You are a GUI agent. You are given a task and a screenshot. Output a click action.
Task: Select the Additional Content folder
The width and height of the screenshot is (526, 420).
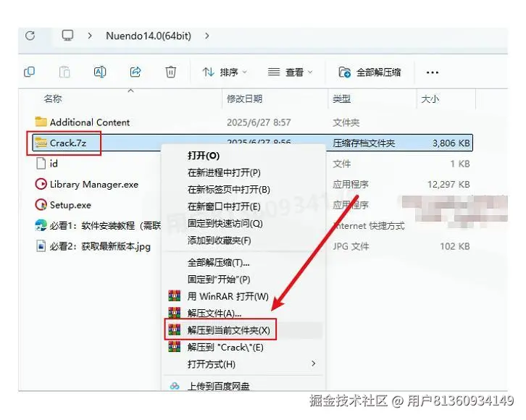click(x=90, y=122)
